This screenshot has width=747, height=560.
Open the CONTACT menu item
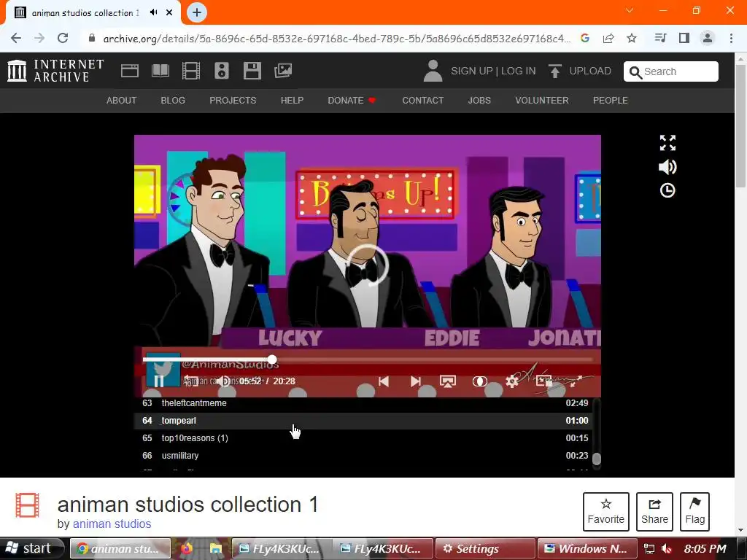(422, 101)
